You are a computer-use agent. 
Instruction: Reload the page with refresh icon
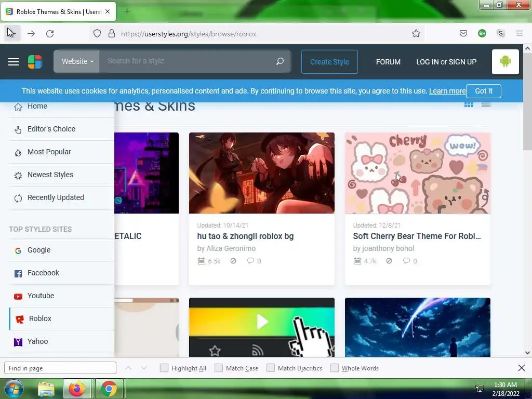tap(50, 34)
